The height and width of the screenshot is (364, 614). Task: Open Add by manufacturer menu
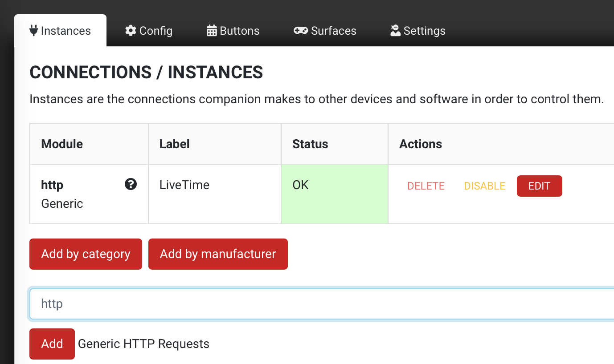point(218,254)
